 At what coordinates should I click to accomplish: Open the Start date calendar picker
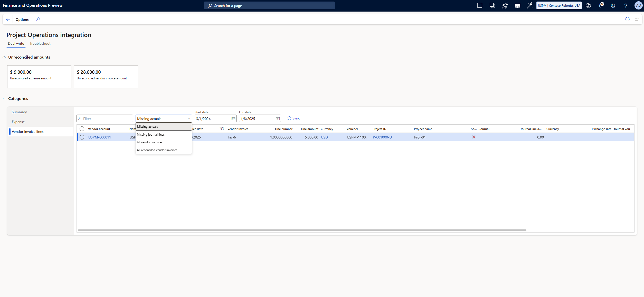[x=233, y=118]
